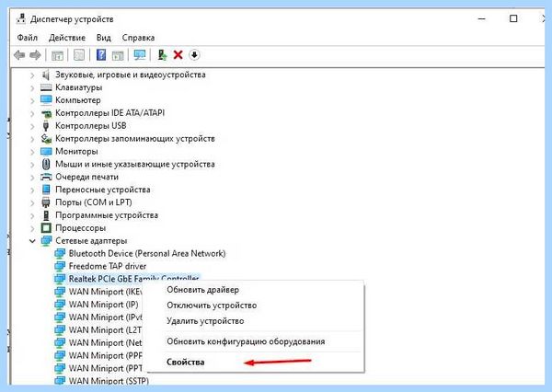This screenshot has height=392, width=552.
Task: Click the network icon beside Сетевые адаптеры
Action: click(46, 241)
